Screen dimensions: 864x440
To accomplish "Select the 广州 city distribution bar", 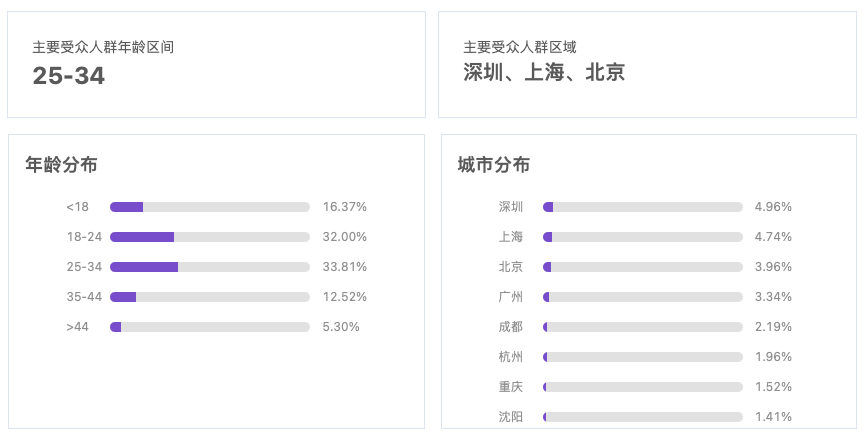I will pyautogui.click(x=642, y=297).
